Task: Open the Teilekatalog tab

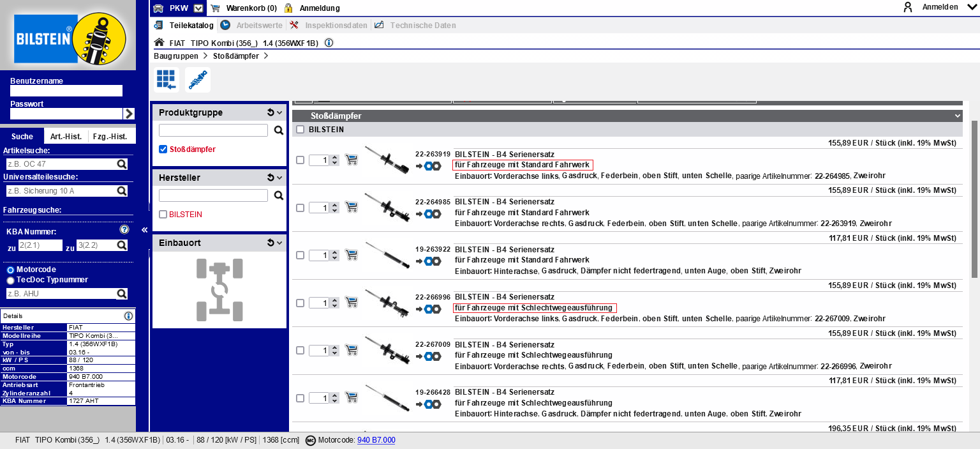Action: click(191, 26)
